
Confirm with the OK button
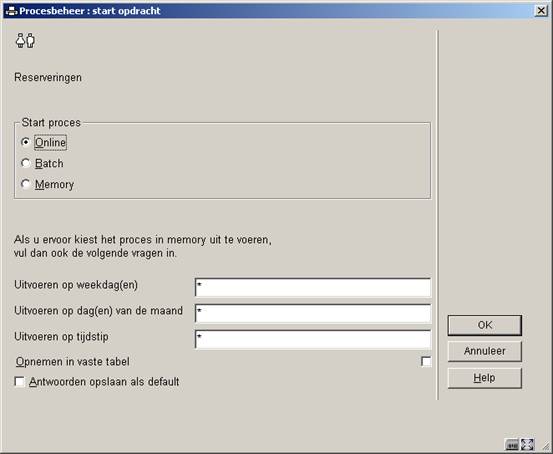click(485, 325)
